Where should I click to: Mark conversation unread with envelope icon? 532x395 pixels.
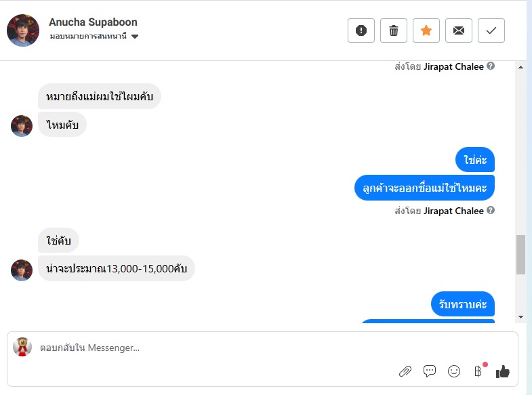[459, 30]
